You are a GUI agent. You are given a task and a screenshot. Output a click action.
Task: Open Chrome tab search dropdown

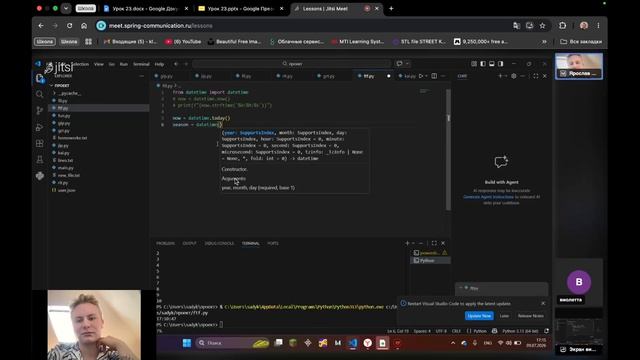66,8
